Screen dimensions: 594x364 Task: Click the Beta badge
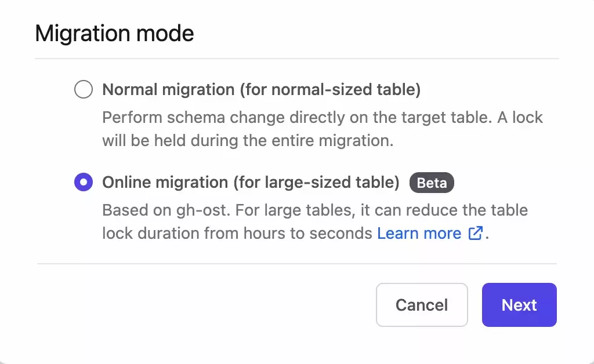pyautogui.click(x=432, y=183)
